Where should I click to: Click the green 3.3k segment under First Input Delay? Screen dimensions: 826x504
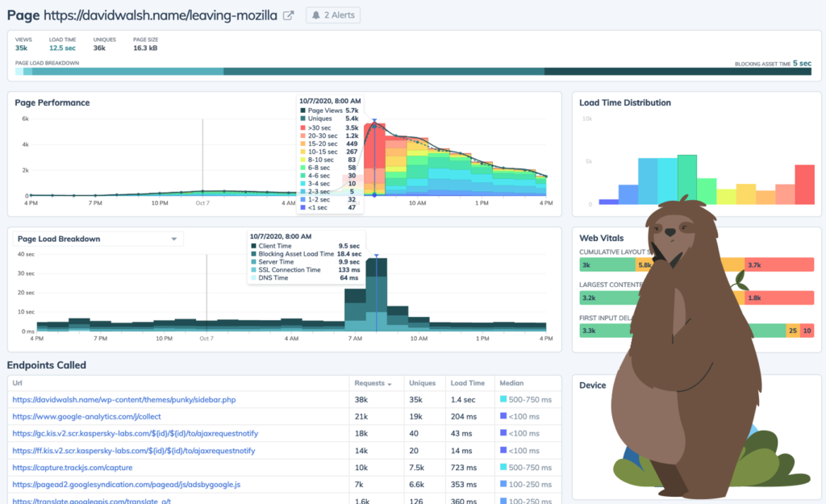click(x=606, y=331)
